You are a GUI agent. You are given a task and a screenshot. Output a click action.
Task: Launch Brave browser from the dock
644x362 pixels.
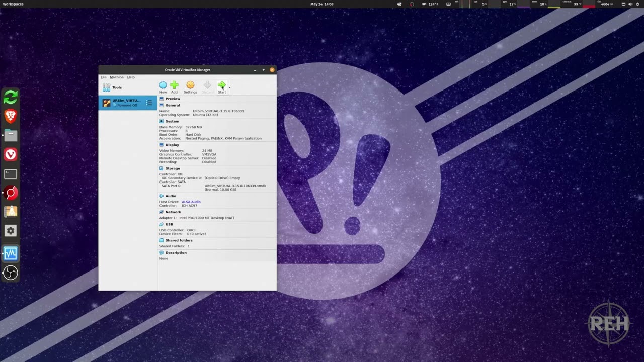click(11, 117)
